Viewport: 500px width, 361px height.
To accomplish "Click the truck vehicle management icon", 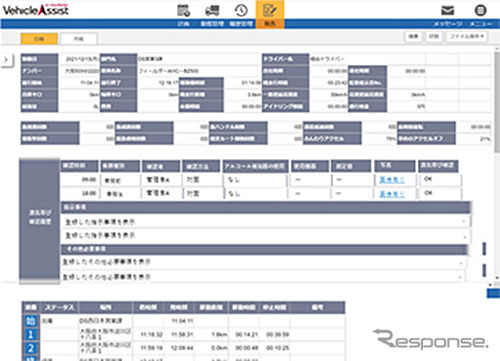I will pos(212,11).
